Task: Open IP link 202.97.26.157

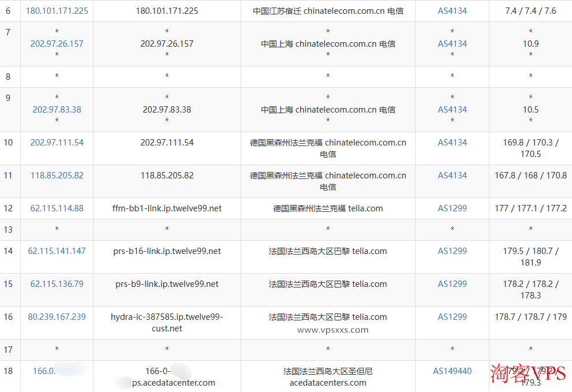Action: (57, 44)
